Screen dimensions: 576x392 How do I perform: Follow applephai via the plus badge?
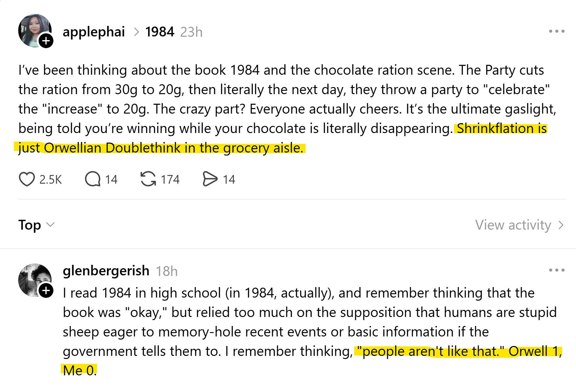coord(46,40)
